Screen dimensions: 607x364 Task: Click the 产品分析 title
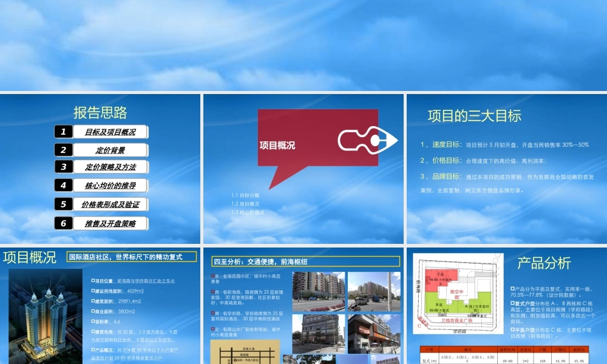click(x=544, y=263)
